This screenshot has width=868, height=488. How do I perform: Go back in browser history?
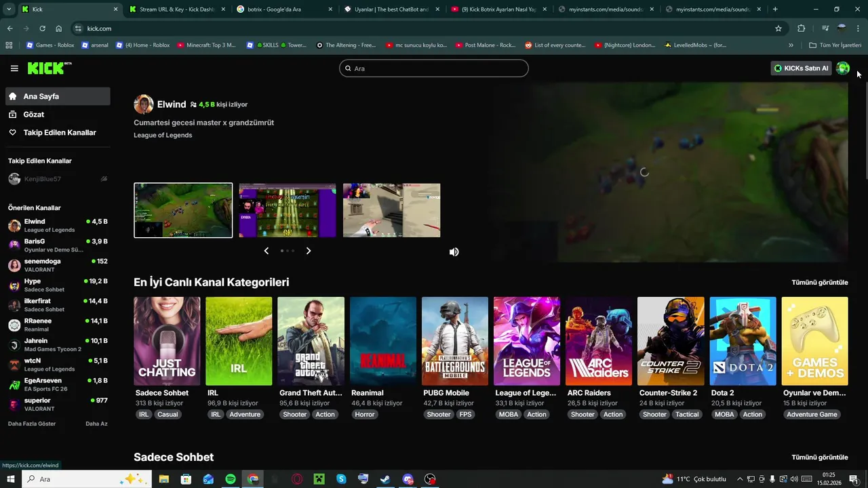click(x=9, y=28)
